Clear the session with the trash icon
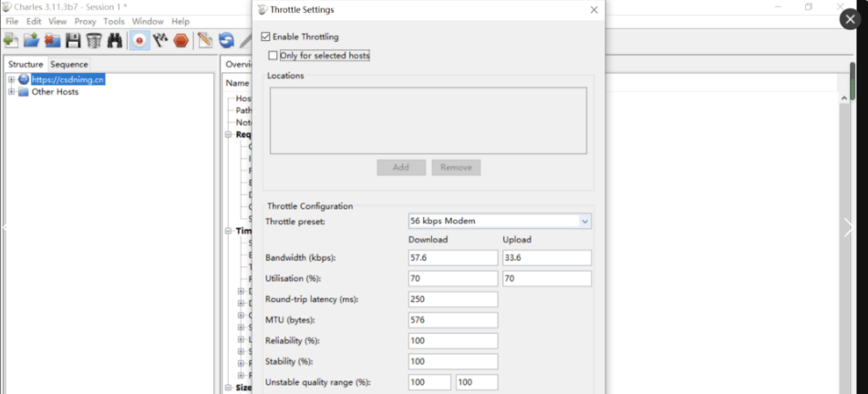The width and height of the screenshot is (868, 394). pyautogui.click(x=94, y=40)
